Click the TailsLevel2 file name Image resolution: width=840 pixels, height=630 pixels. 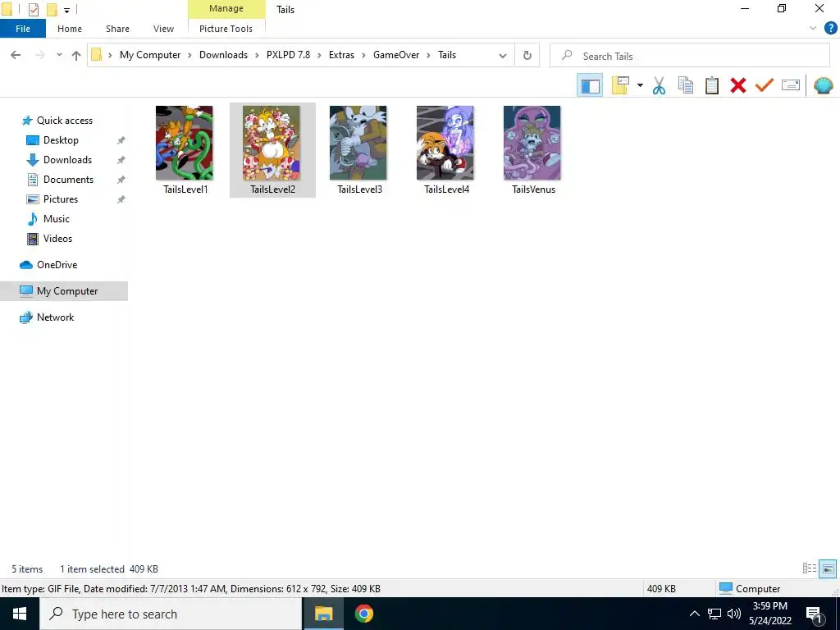click(x=272, y=189)
